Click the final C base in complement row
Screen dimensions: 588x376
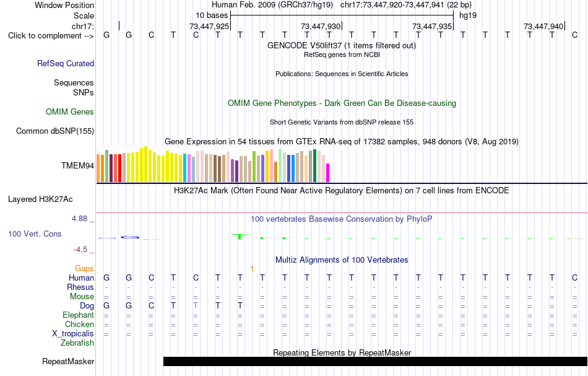(x=574, y=35)
